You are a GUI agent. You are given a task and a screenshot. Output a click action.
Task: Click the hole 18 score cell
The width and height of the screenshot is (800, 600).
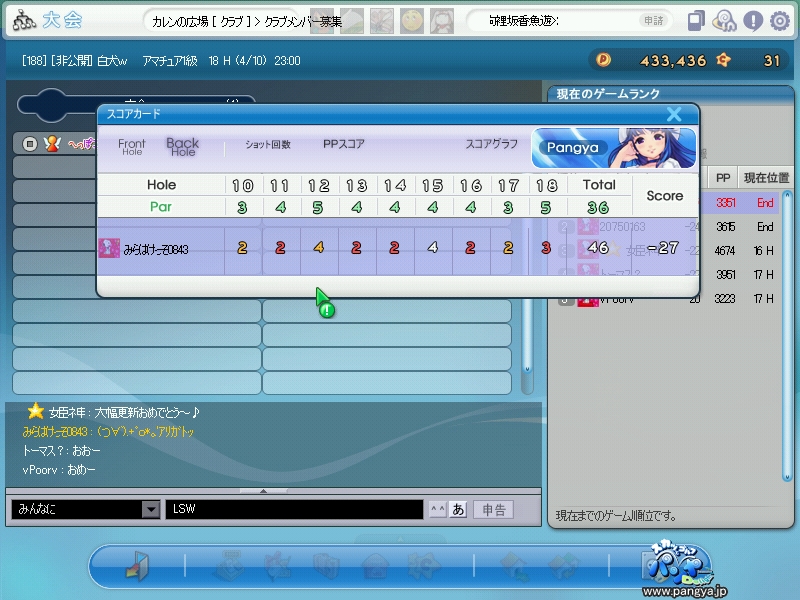546,247
